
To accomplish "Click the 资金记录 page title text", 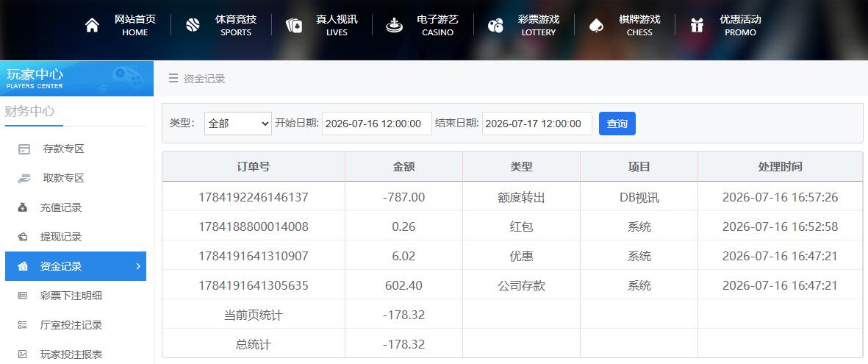I will [x=204, y=79].
